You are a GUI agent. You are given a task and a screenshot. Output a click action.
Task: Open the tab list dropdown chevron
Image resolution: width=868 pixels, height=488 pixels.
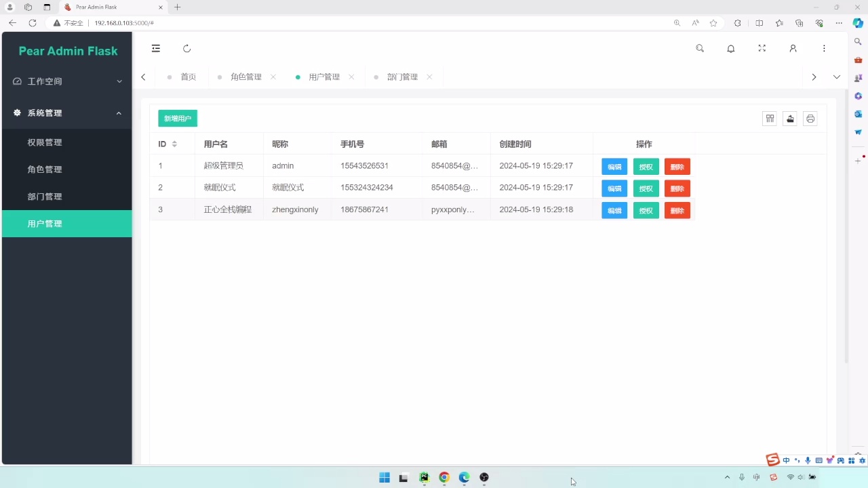[x=836, y=77]
